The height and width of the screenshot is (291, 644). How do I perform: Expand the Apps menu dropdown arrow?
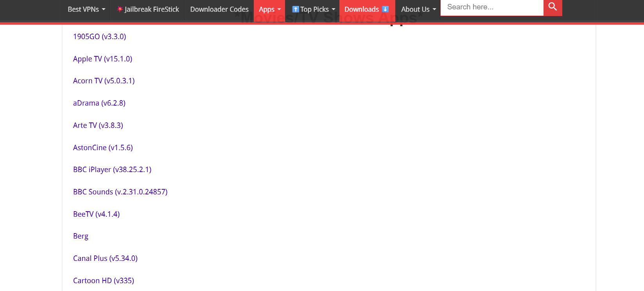pos(279,9)
